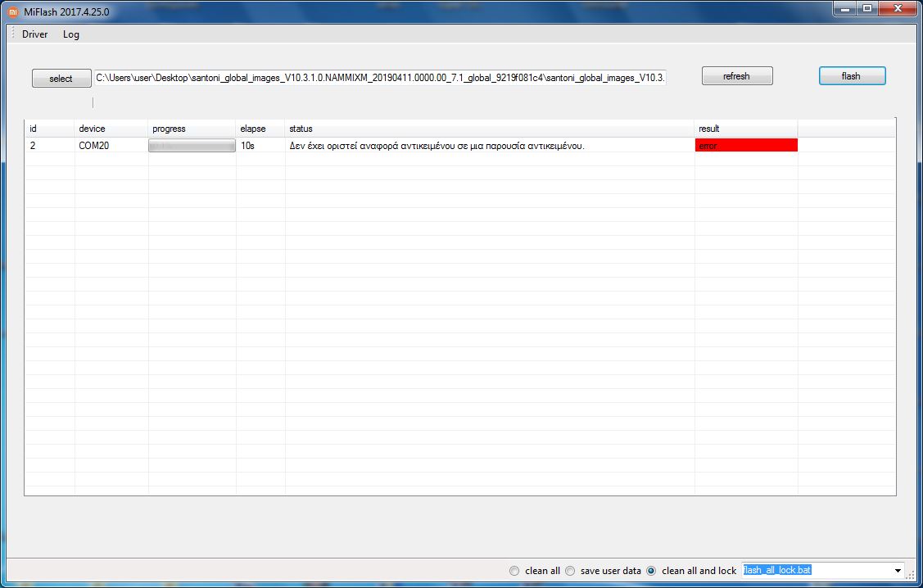923x588 pixels.
Task: Minimize the MiFlash window
Action: (844, 9)
